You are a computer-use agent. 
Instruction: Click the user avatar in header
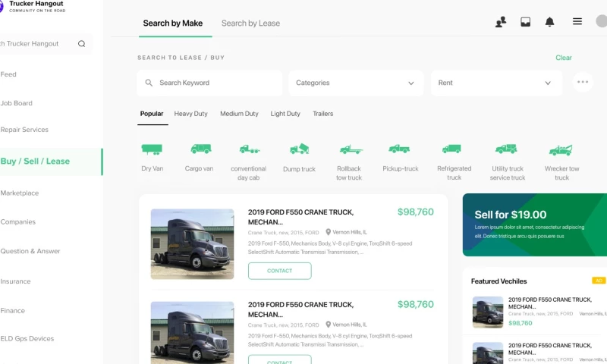601,21
